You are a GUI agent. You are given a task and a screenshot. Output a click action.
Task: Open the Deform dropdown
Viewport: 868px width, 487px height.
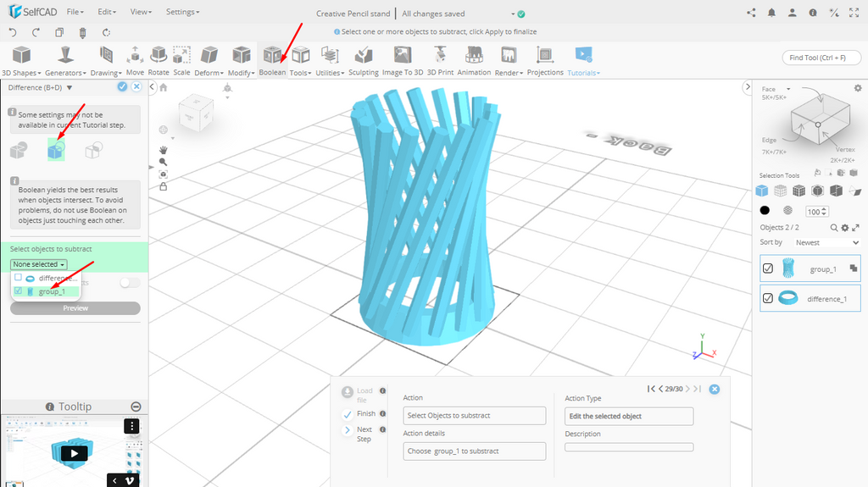coord(209,61)
